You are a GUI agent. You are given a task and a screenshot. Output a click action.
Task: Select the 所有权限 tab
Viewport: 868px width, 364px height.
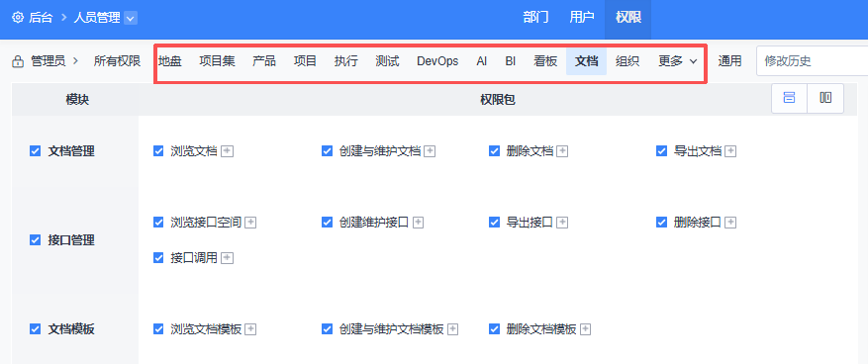click(x=117, y=61)
